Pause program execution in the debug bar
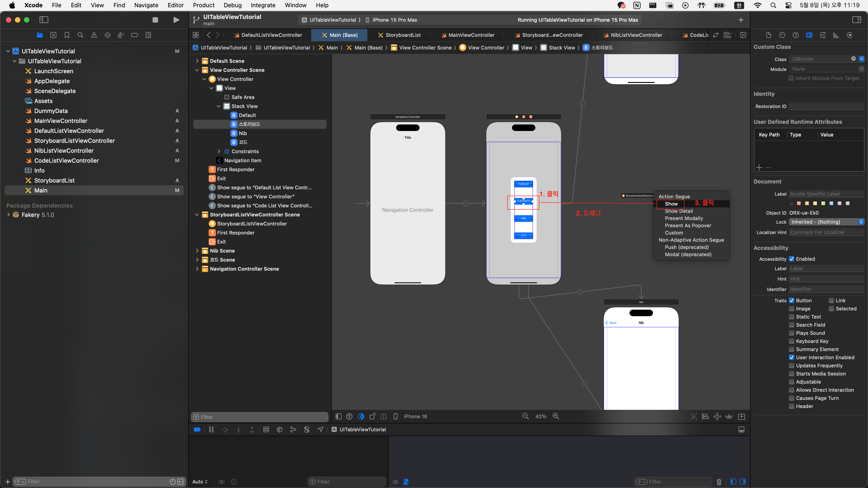 click(x=211, y=429)
